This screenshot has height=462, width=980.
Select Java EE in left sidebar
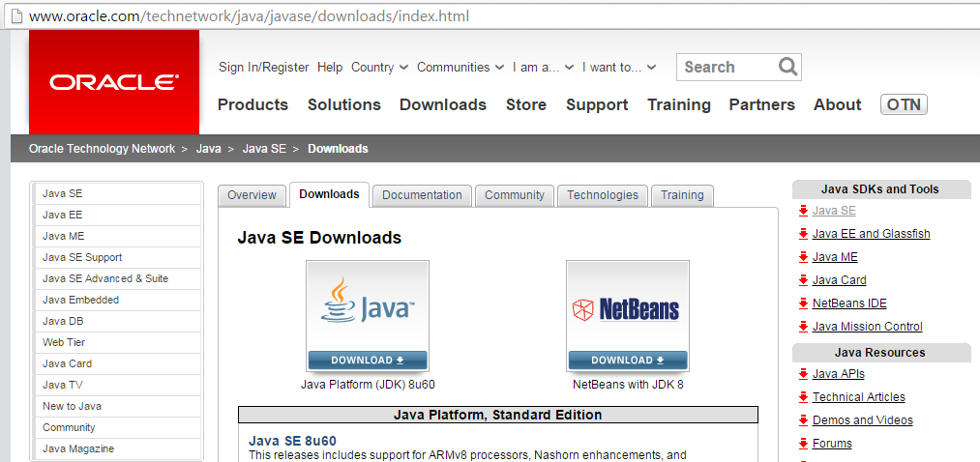point(117,215)
